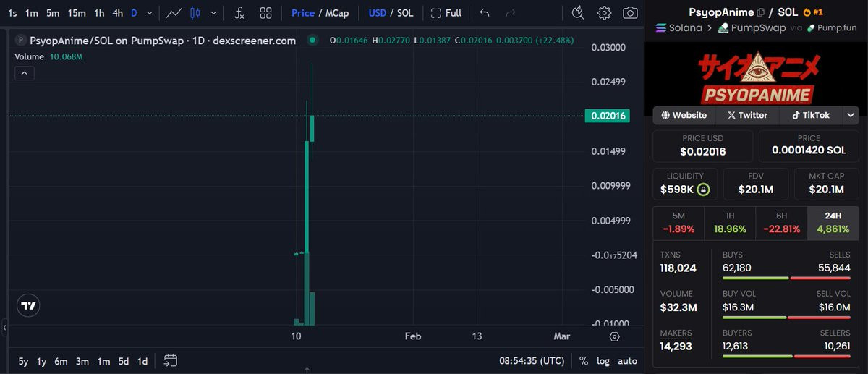Viewport: 868px width, 374px height.
Task: Click the MKT CAP $20.1M box
Action: pos(826,184)
